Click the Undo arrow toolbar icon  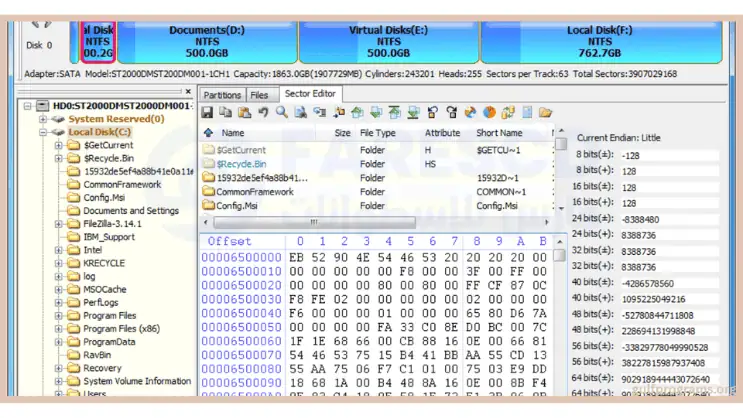263,112
